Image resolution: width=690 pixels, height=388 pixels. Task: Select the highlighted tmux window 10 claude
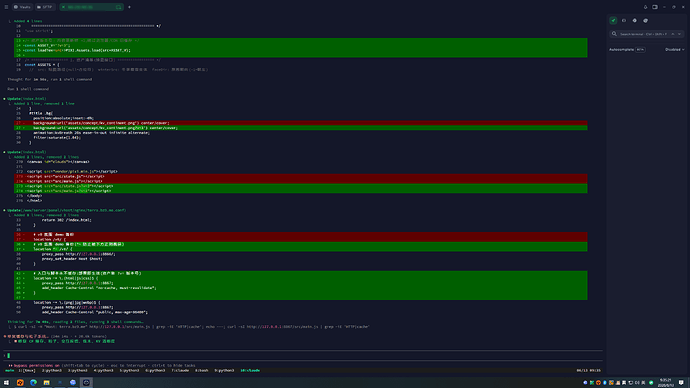click(250, 370)
